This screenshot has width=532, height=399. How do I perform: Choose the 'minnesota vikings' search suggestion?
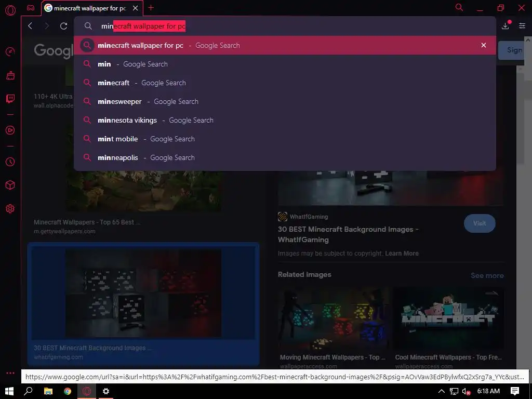[x=285, y=120]
